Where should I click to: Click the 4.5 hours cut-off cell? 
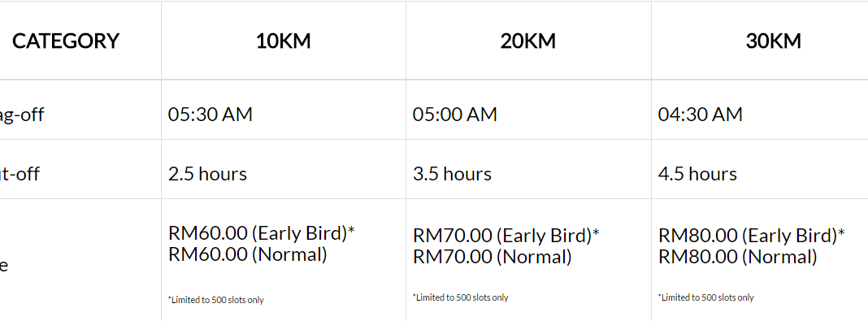[697, 174]
